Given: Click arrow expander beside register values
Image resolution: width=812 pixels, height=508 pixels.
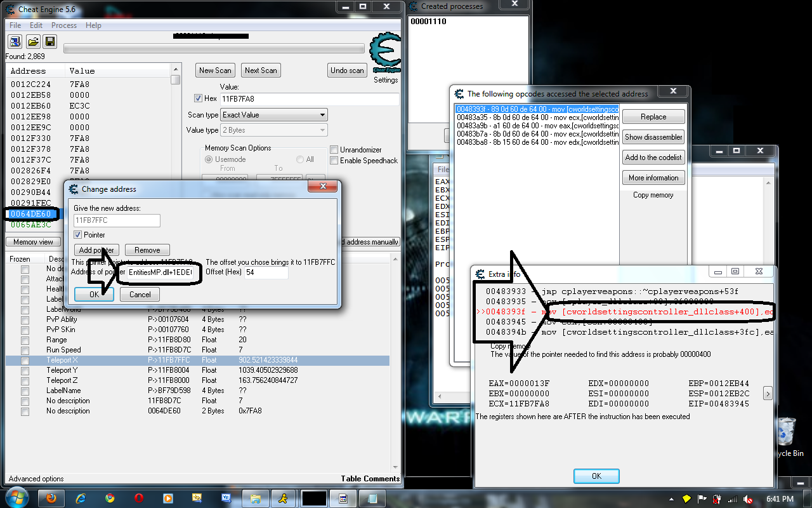Looking at the screenshot, I should 768,394.
